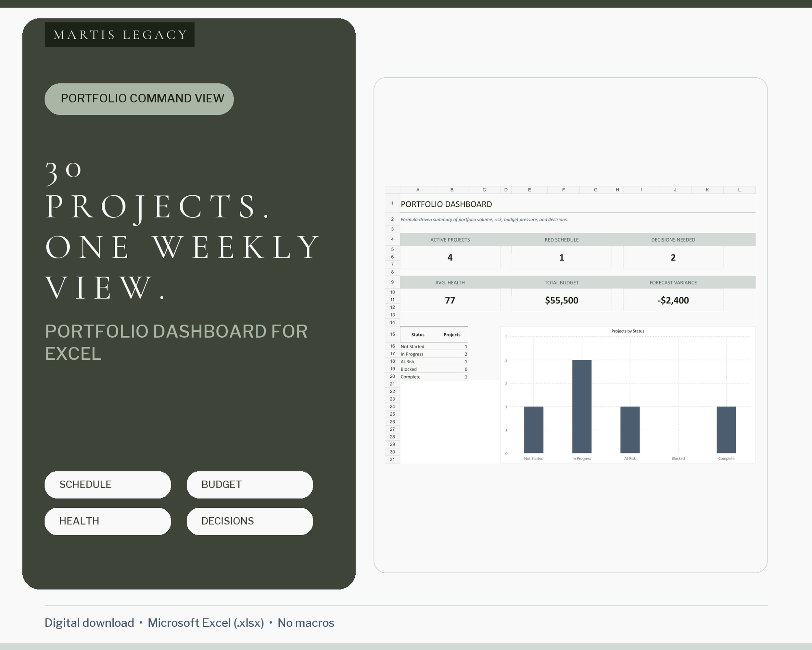Click the 'In Progress' table row
Image resolution: width=812 pixels, height=650 pixels.
pyautogui.click(x=434, y=354)
